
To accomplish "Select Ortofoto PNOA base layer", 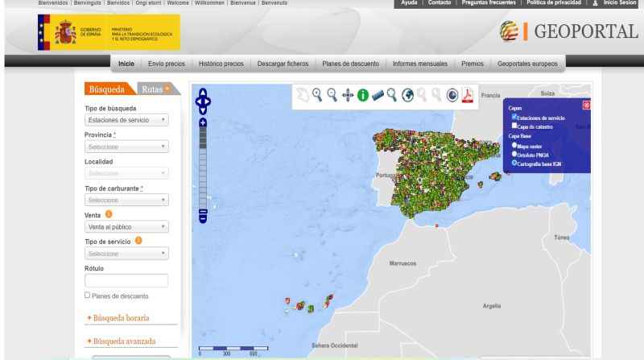I will [514, 154].
